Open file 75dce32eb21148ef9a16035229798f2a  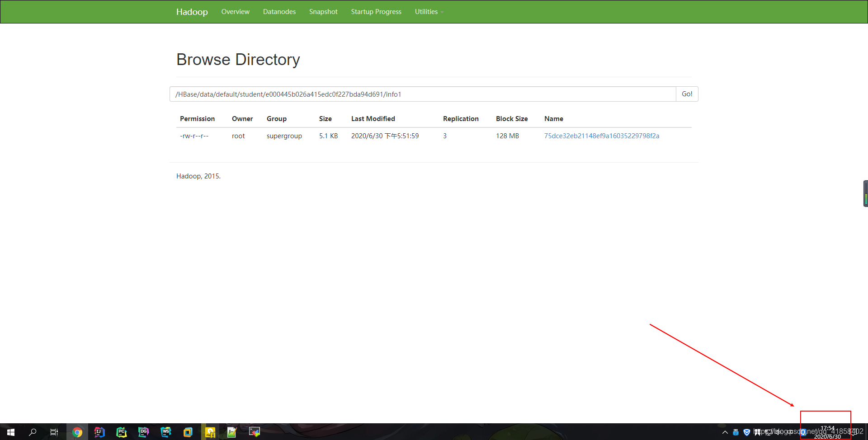(602, 136)
